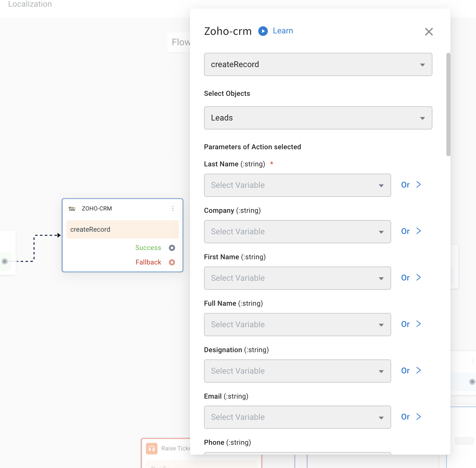Open the createRecord action dropdown
The height and width of the screenshot is (468, 476).
coord(318,64)
